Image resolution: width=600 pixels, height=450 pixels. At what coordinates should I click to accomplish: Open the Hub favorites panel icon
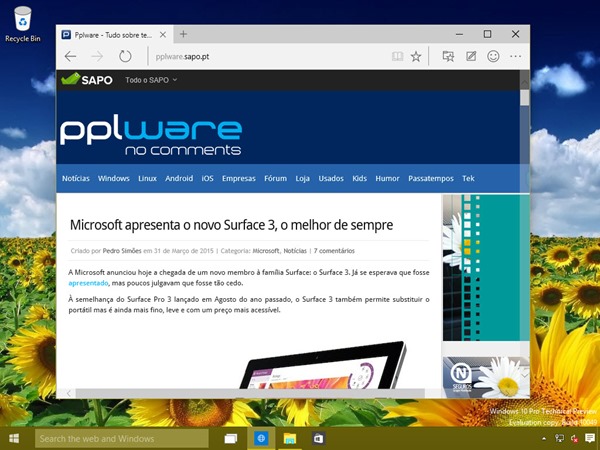click(448, 57)
